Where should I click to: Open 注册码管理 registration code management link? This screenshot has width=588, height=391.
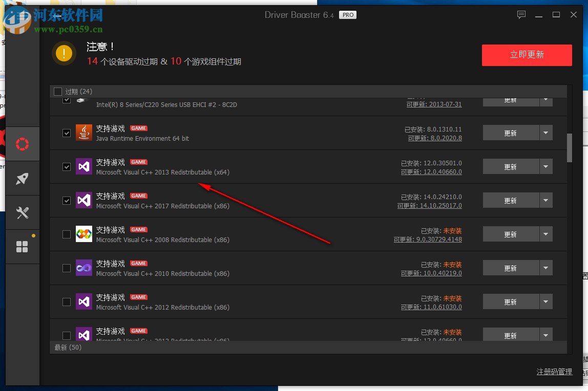pyautogui.click(x=554, y=372)
